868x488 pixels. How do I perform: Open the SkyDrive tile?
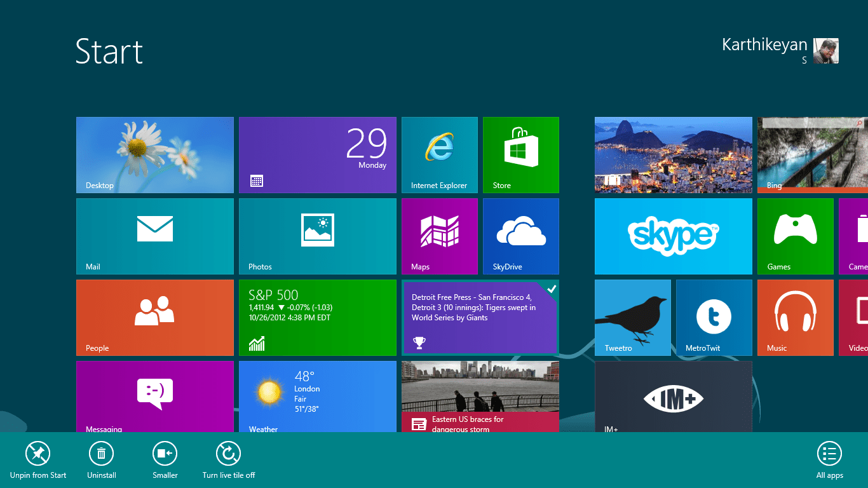click(521, 236)
